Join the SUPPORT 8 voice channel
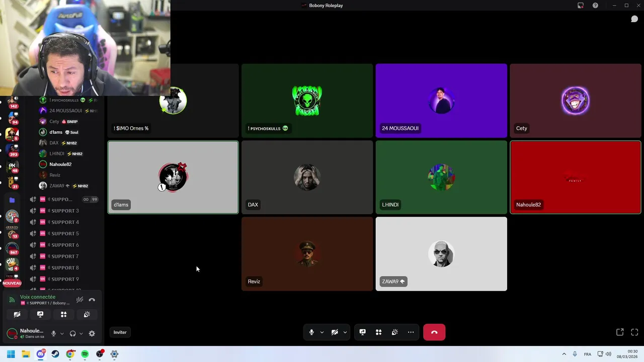This screenshot has width=644, height=362. pyautogui.click(x=64, y=268)
